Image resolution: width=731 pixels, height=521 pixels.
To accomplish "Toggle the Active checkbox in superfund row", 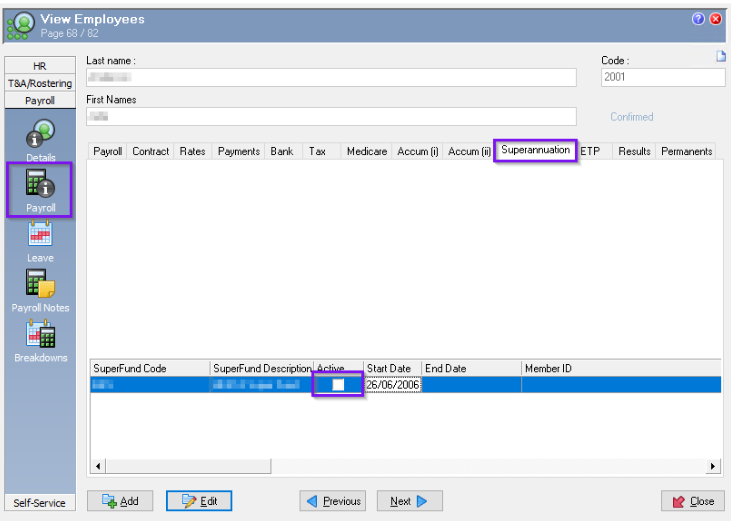I will tap(338, 385).
